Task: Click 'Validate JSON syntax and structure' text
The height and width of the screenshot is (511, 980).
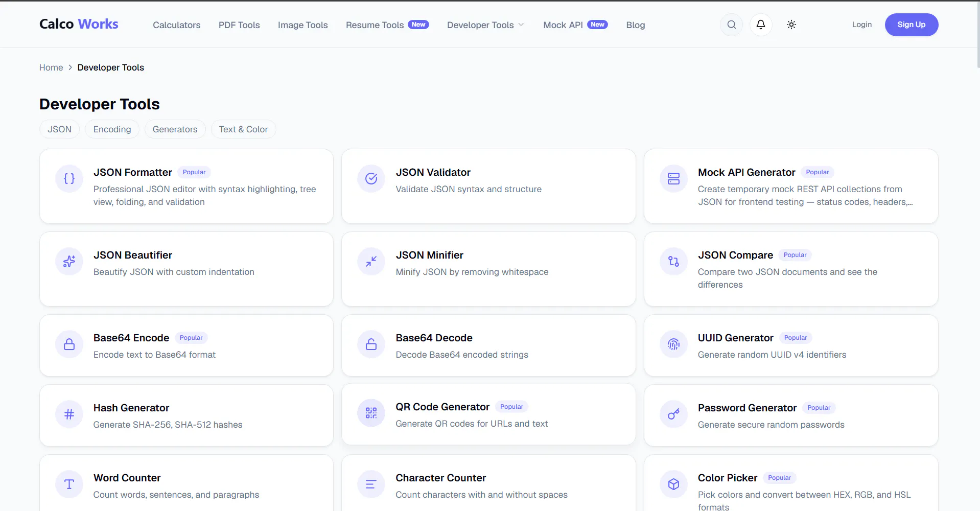Action: point(469,189)
